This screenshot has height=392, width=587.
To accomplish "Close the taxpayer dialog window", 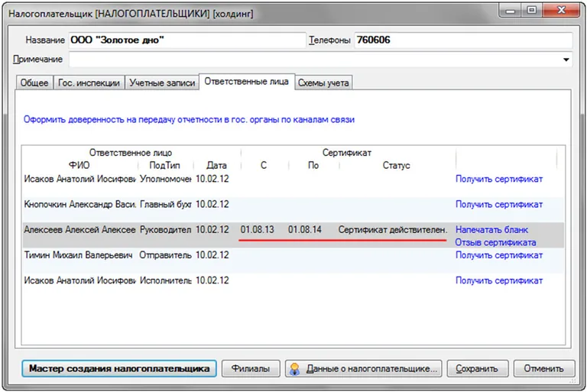I will click(x=560, y=10).
